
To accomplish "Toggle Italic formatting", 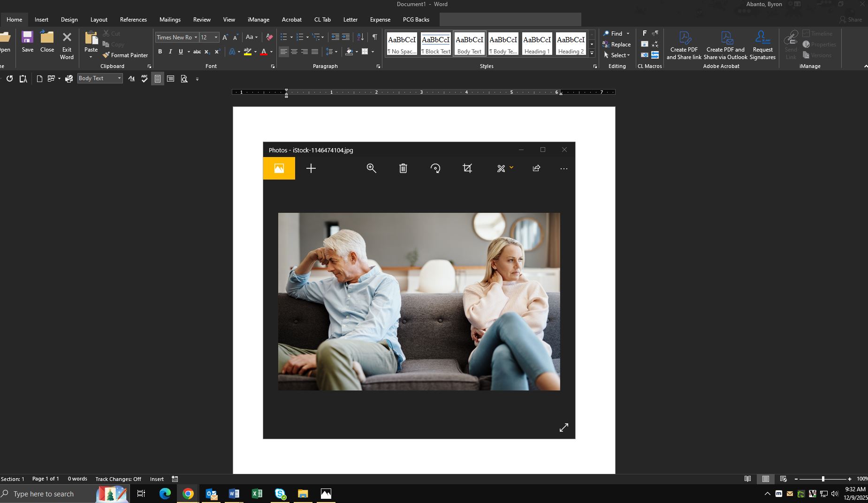I will click(x=170, y=52).
